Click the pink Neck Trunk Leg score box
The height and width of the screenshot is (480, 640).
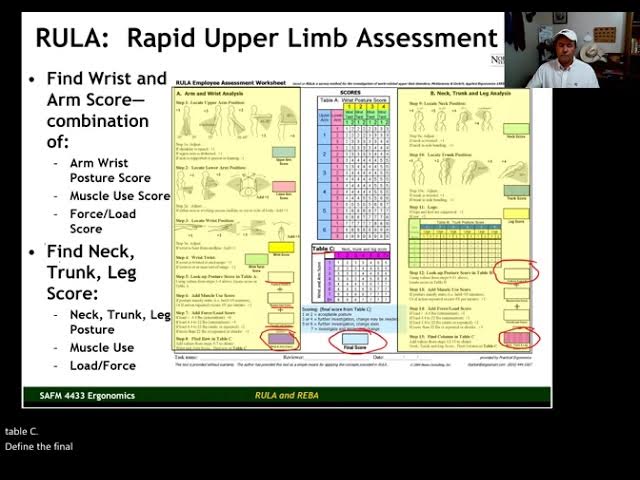tap(517, 338)
